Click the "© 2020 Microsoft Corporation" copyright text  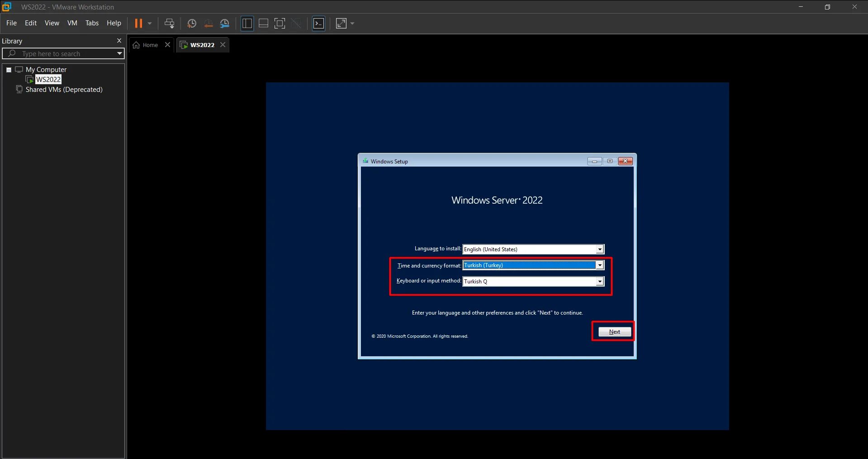click(x=420, y=336)
